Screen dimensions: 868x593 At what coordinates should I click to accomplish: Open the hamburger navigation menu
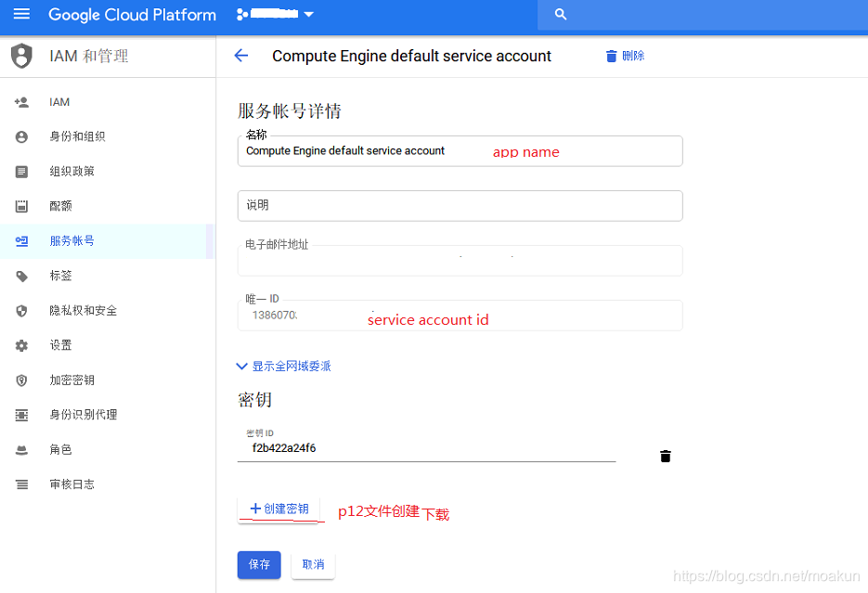pyautogui.click(x=21, y=14)
